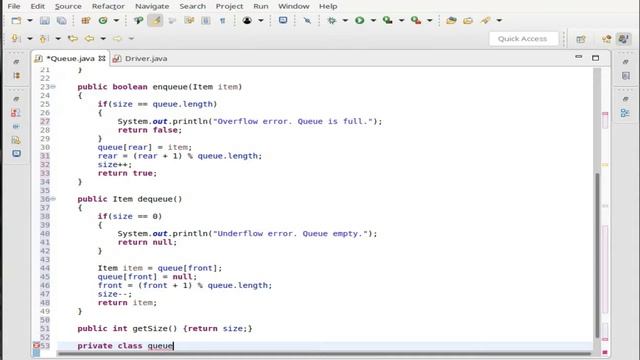Click the word 'queue' on line 53

pos(160,346)
